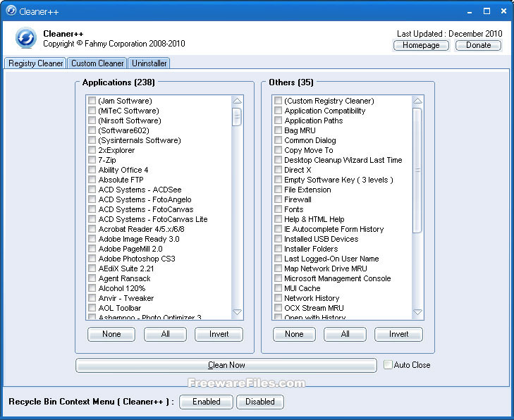Enable the MUI Cache checkbox
514x420 pixels.
[278, 288]
